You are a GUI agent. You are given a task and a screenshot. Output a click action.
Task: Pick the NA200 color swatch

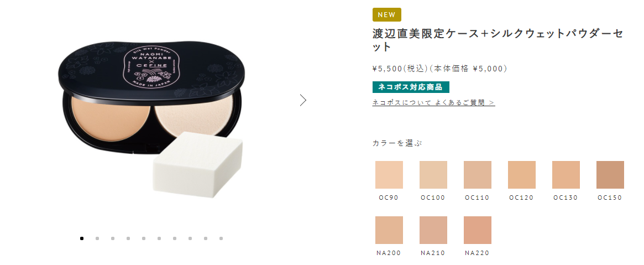[389, 230]
